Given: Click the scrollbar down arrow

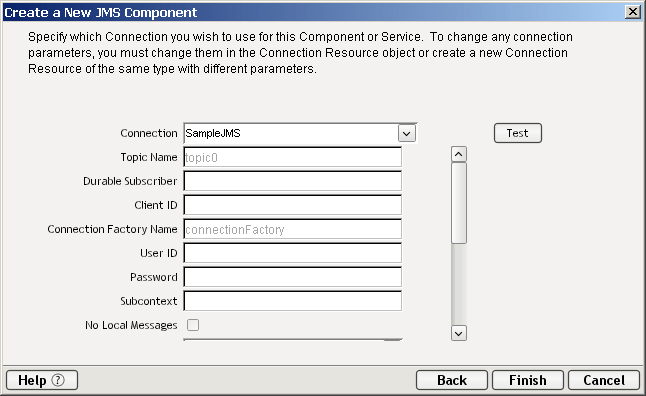Looking at the screenshot, I should click(x=459, y=333).
